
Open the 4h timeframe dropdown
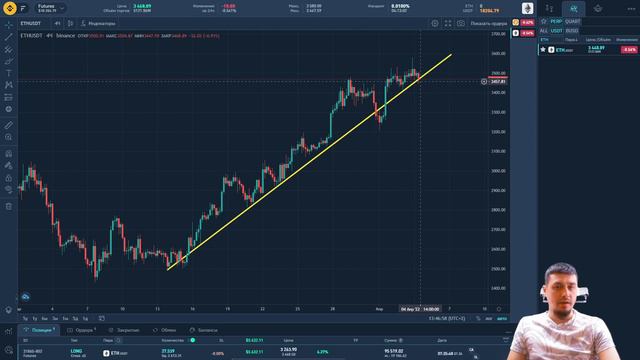click(x=58, y=24)
